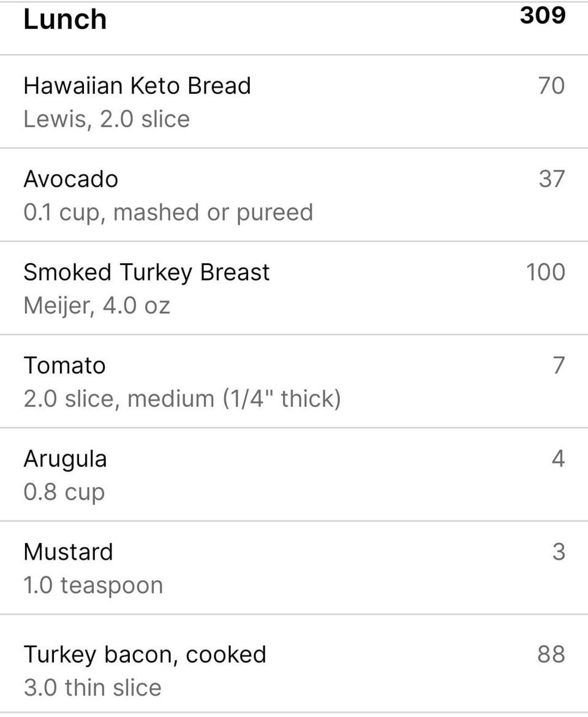
Task: Select the Arugula entry
Action: click(x=294, y=475)
